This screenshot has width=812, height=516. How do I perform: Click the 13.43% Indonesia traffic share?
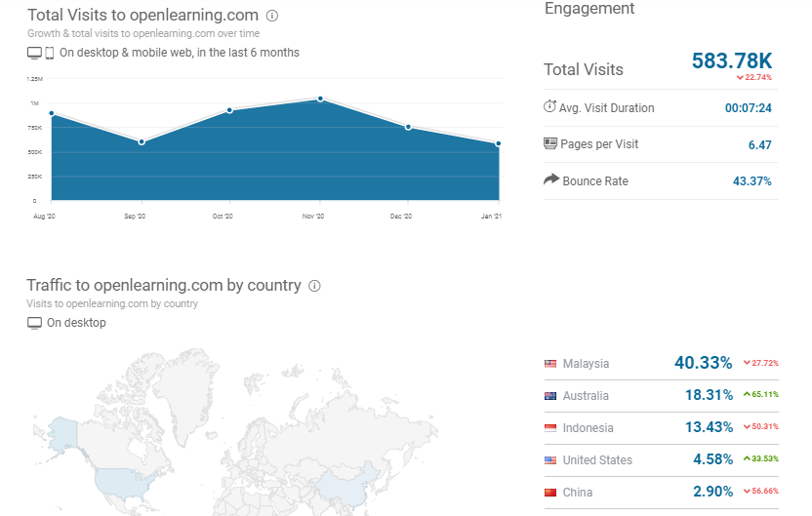709,427
